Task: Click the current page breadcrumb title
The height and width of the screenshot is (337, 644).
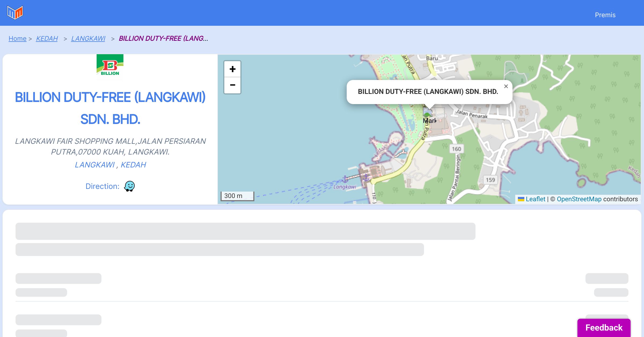Action: point(163,39)
